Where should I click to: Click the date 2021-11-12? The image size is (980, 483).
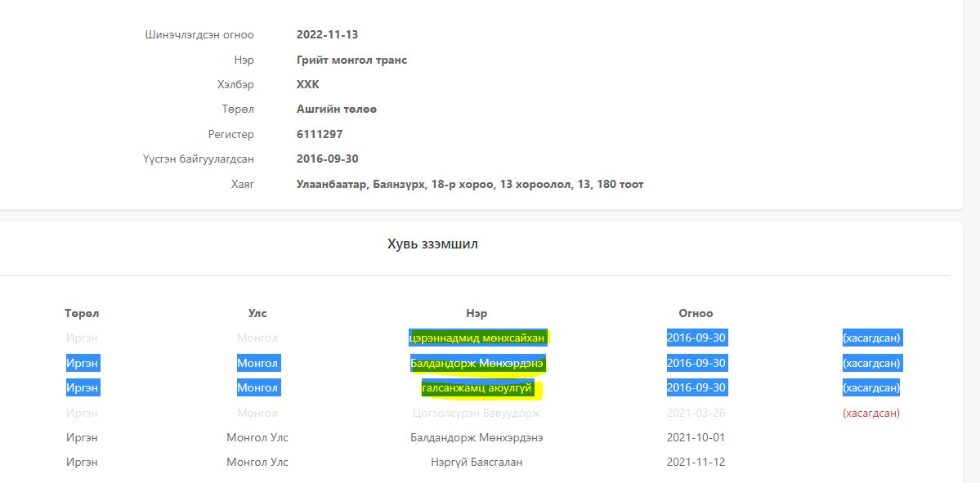click(x=696, y=463)
